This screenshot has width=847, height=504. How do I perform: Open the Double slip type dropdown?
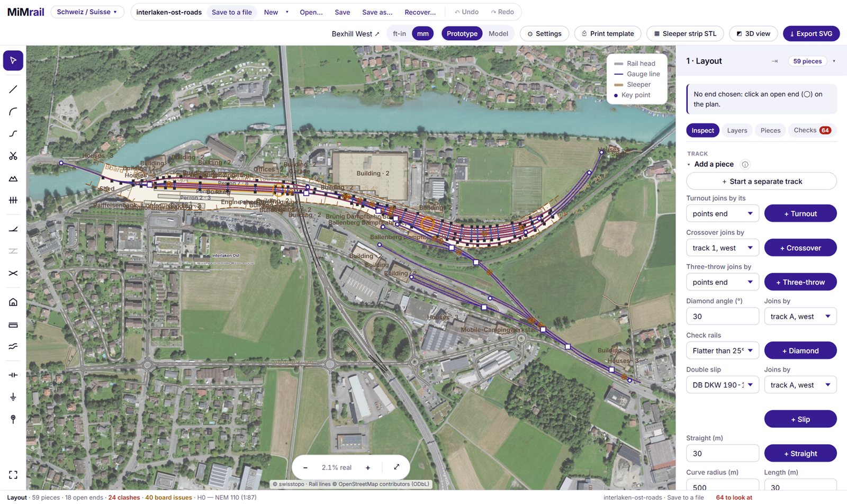coord(723,385)
